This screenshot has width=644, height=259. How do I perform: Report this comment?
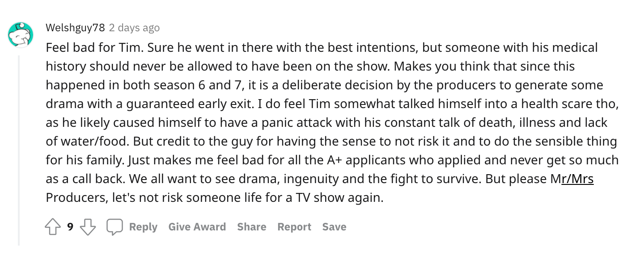point(294,227)
